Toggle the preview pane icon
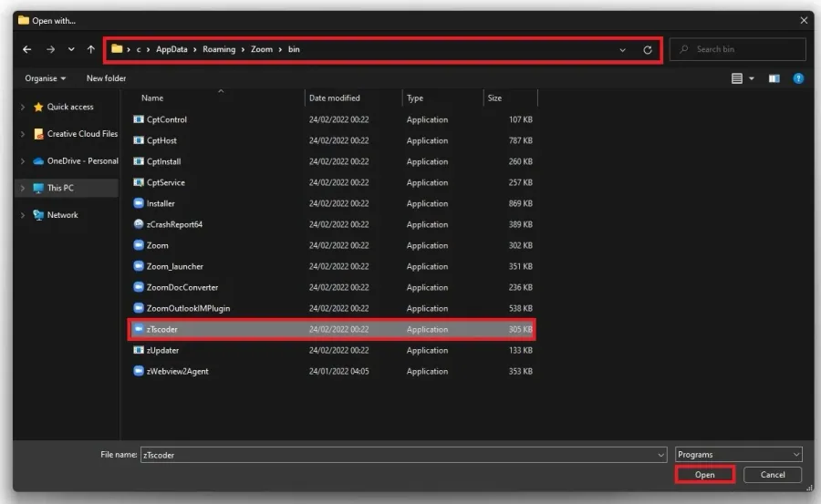Viewport: 821px width, 504px height. coord(774,78)
